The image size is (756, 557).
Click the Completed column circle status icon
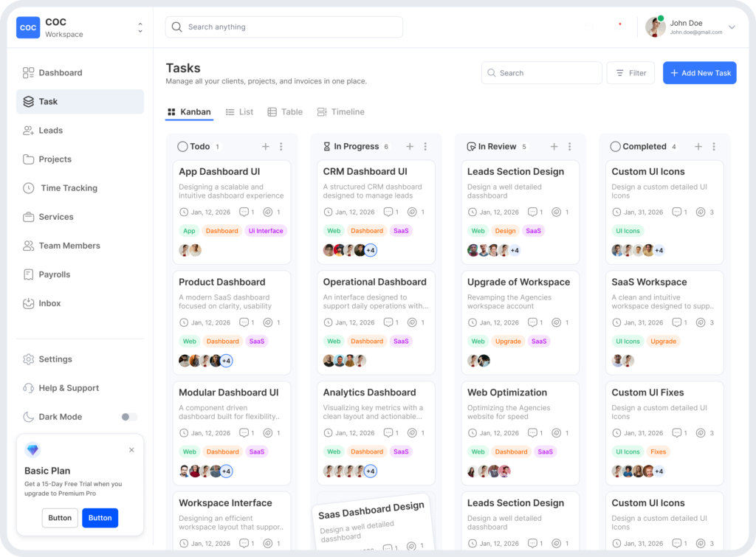coord(615,147)
